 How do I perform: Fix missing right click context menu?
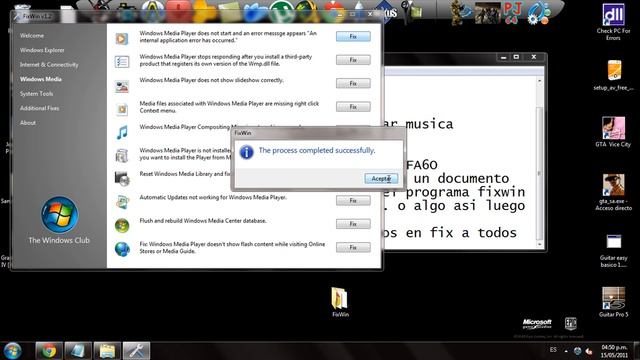coord(353,107)
